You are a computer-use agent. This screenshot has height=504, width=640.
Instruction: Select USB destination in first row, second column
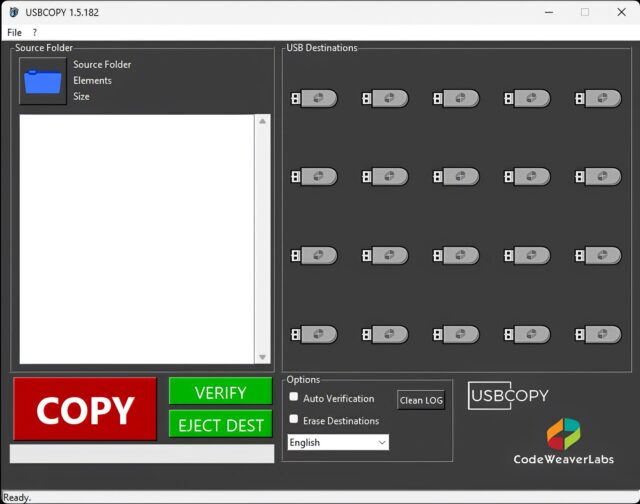(385, 98)
